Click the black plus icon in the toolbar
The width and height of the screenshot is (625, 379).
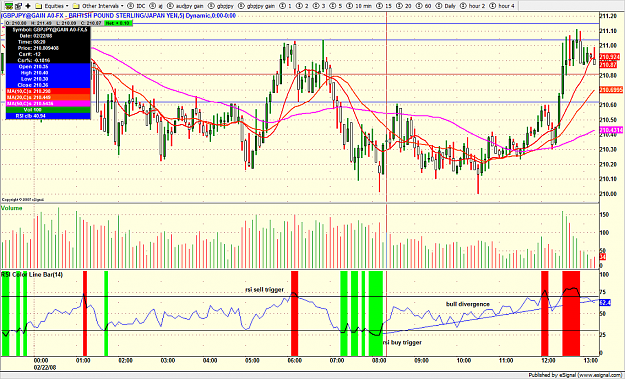pos(28,6)
